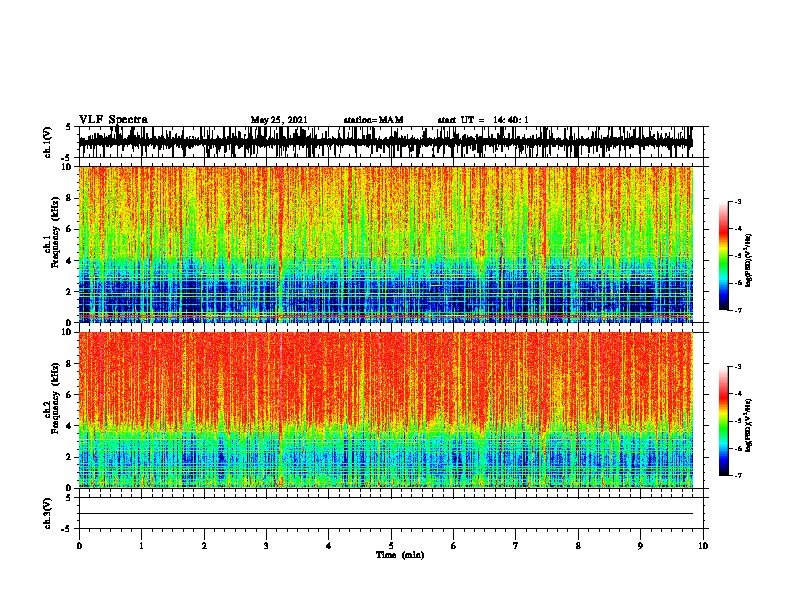
Task: Click "-7" on the ch.1 color scale
Action: (x=737, y=310)
